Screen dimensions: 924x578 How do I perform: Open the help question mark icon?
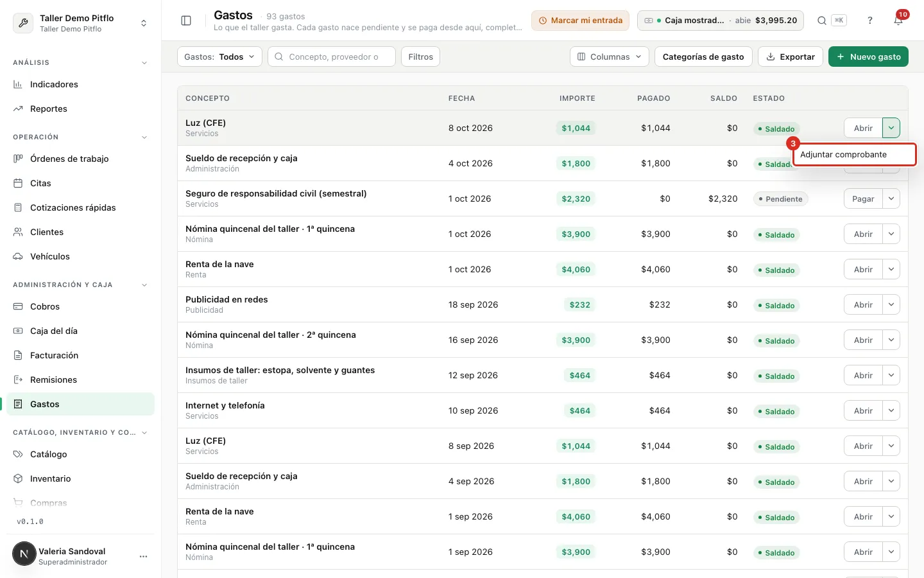870,21
